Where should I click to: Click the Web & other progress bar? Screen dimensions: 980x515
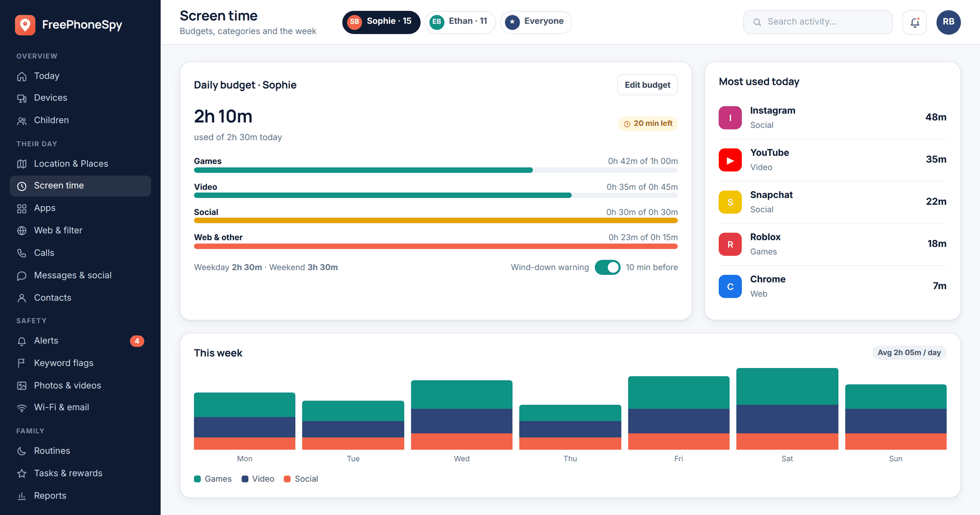pos(436,246)
